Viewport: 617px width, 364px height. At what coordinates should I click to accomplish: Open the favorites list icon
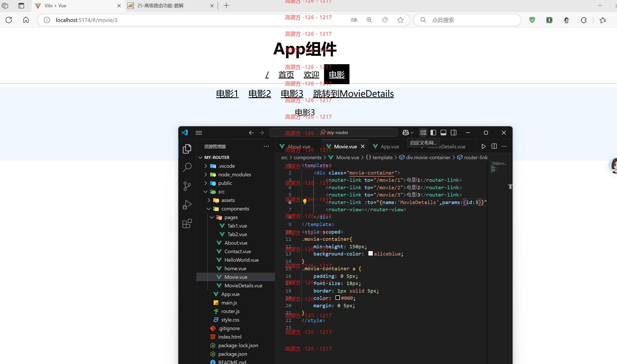tap(603, 20)
